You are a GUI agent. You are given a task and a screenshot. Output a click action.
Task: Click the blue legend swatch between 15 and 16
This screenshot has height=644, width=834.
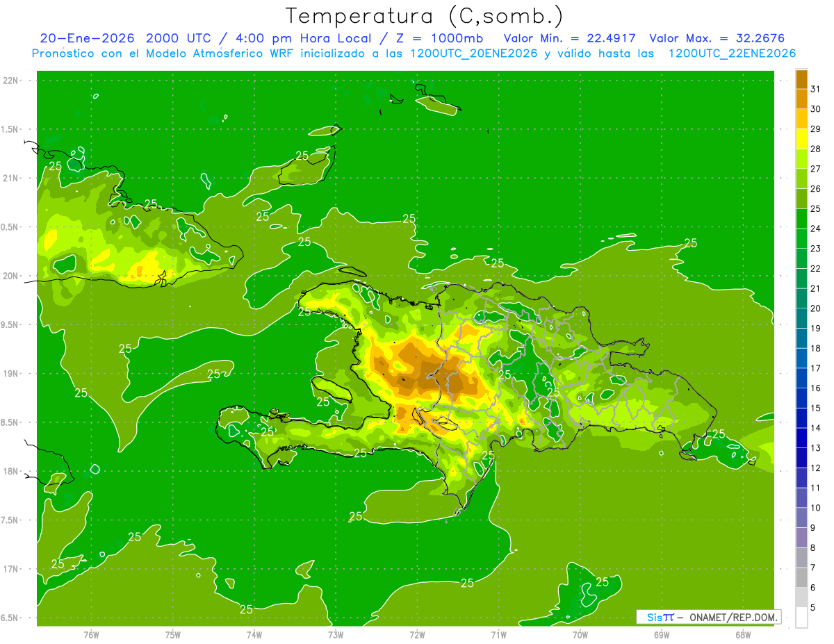pyautogui.click(x=801, y=398)
